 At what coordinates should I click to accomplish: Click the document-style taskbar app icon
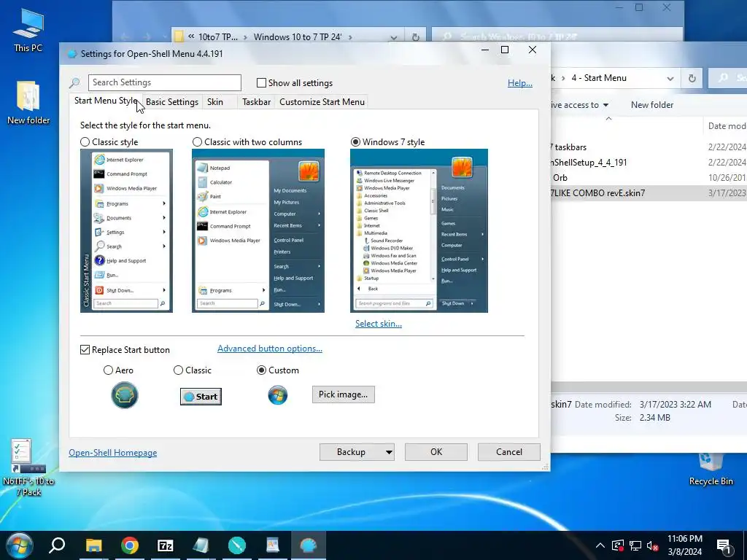click(x=273, y=545)
